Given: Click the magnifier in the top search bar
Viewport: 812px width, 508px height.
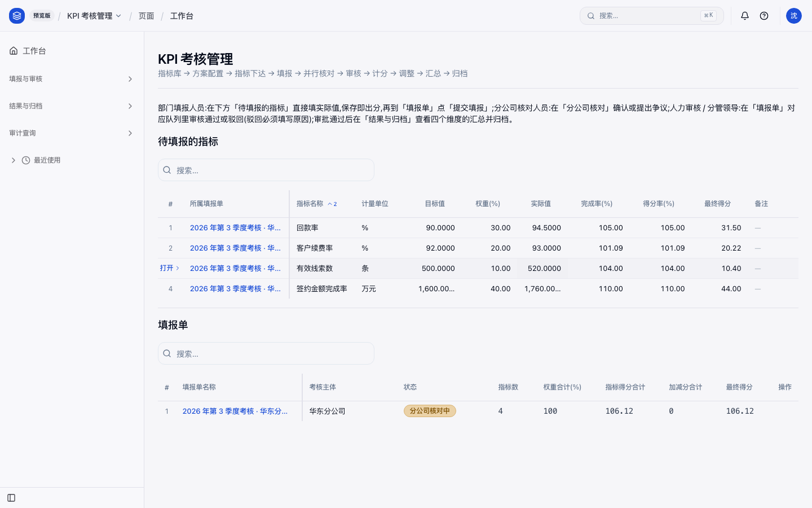Looking at the screenshot, I should coord(591,16).
